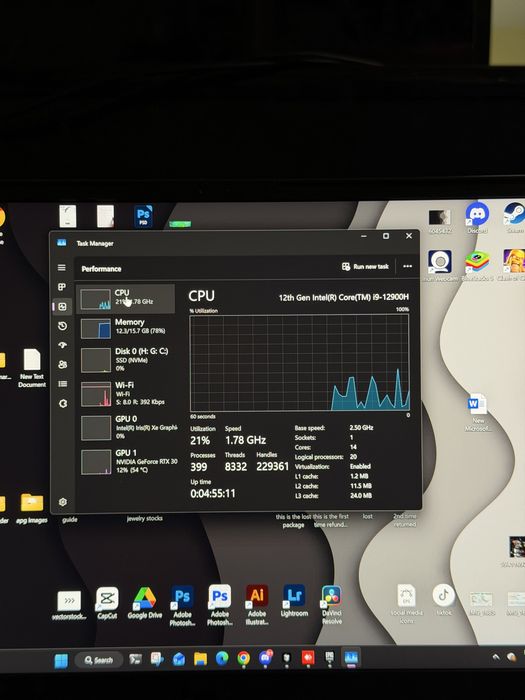
Task: Click the up time 0:04:55:11 value
Action: 212,493
